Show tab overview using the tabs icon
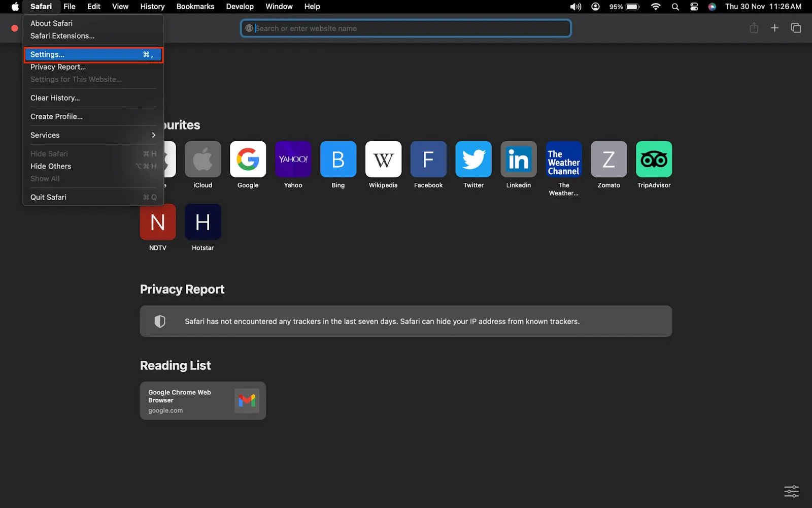 point(796,28)
